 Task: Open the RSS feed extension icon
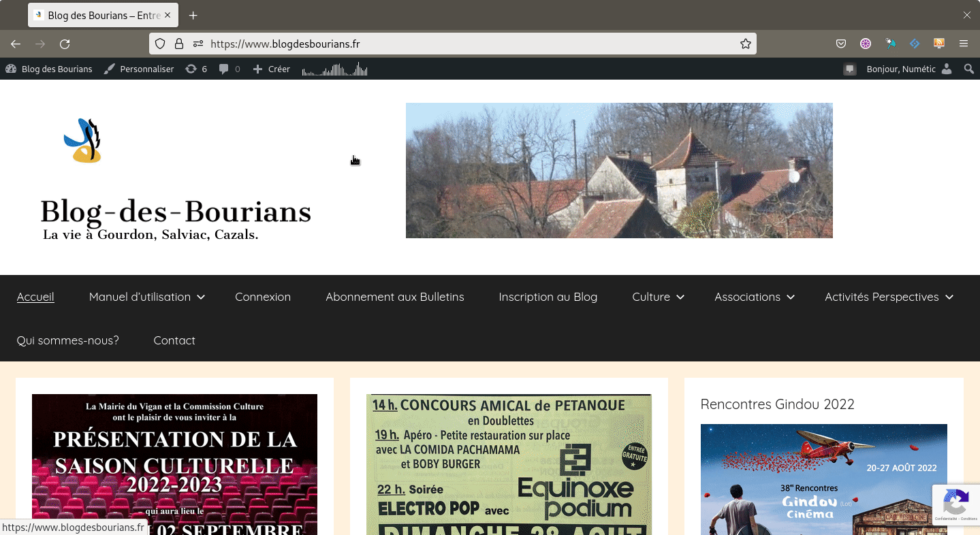coord(939,44)
